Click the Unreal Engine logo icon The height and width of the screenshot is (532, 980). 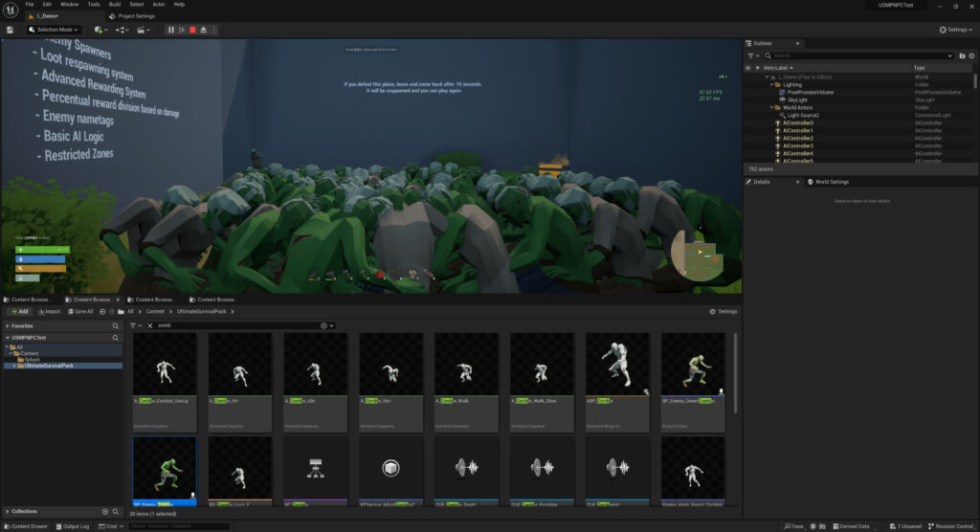(11, 10)
